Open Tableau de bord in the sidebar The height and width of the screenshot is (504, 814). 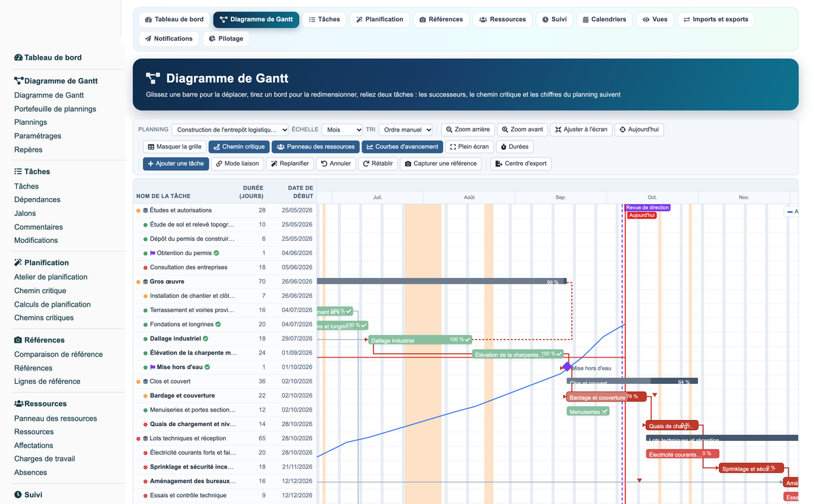click(48, 58)
